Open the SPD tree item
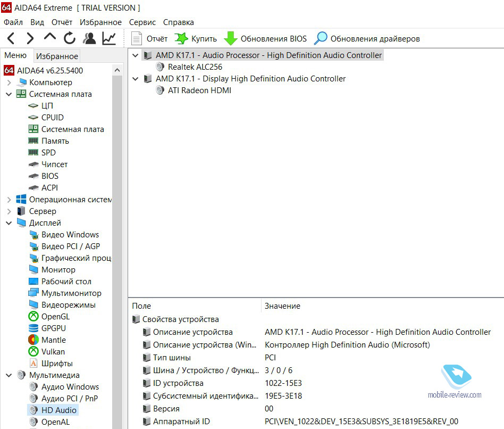 click(x=42, y=153)
